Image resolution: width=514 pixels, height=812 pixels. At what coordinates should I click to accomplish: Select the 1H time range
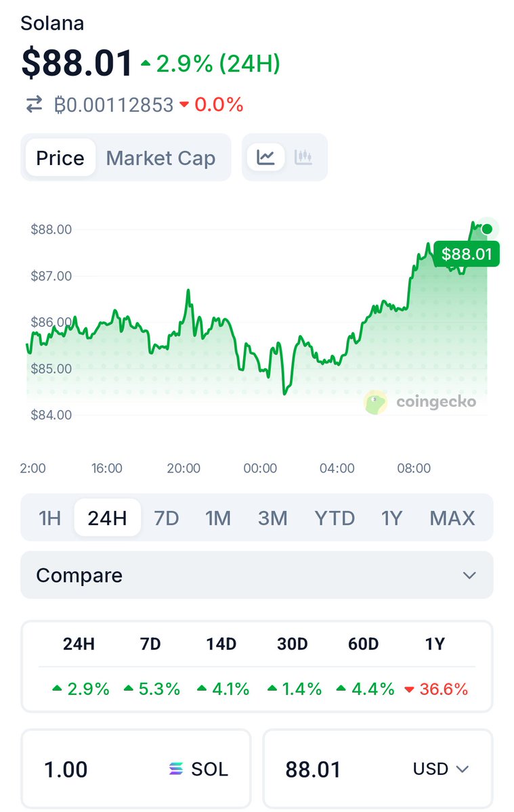click(49, 518)
